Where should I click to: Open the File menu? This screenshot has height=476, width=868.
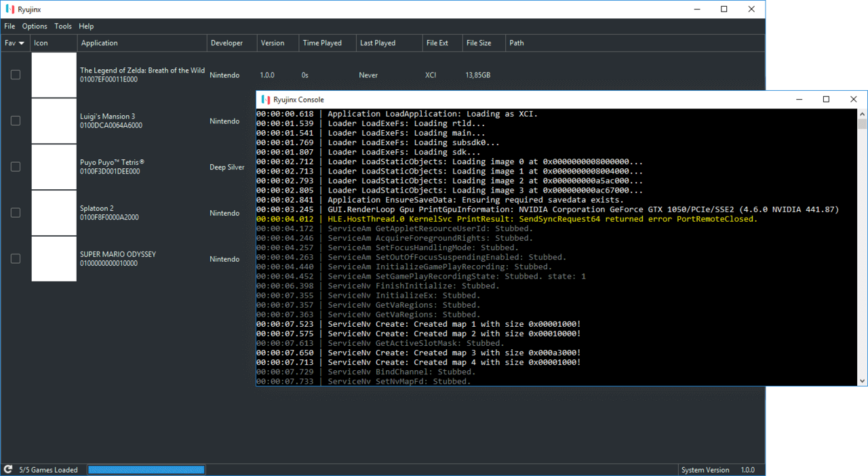click(x=9, y=26)
